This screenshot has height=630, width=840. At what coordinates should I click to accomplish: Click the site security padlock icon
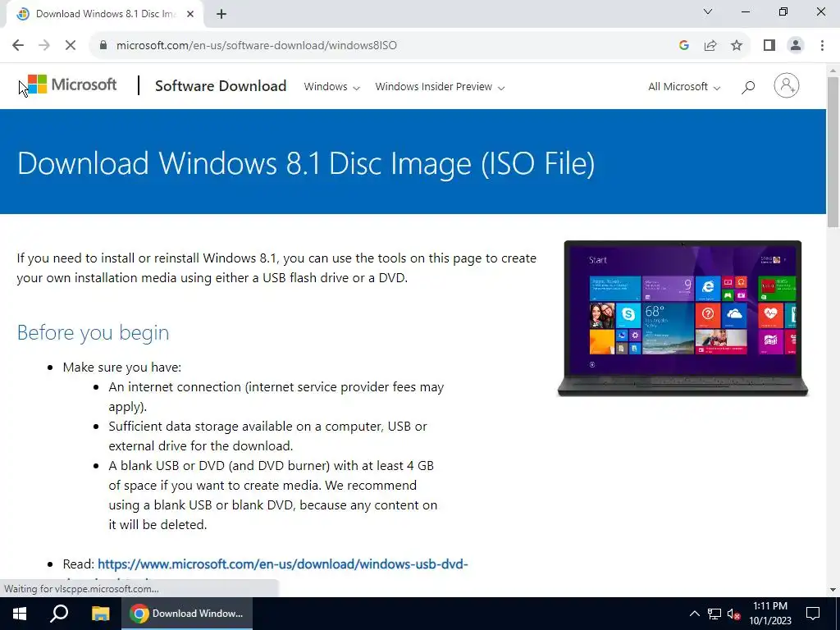pyautogui.click(x=103, y=45)
